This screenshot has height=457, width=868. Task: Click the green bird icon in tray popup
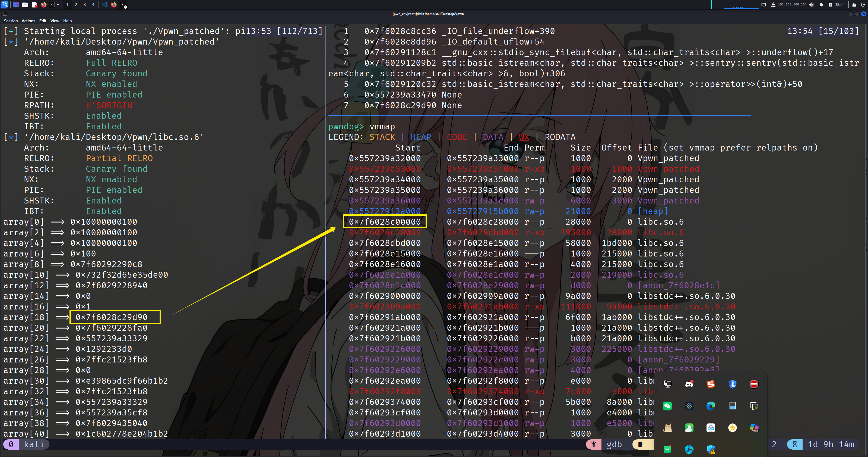pos(689,428)
